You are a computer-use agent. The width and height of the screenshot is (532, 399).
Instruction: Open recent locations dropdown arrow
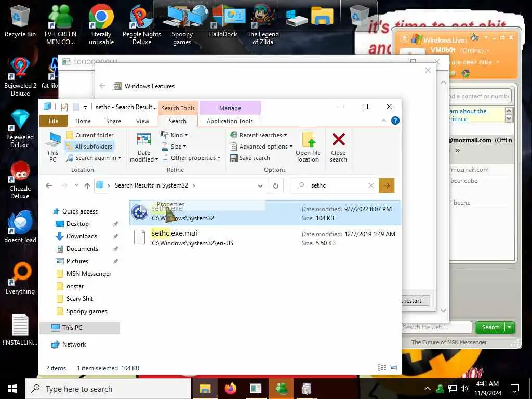point(77,185)
